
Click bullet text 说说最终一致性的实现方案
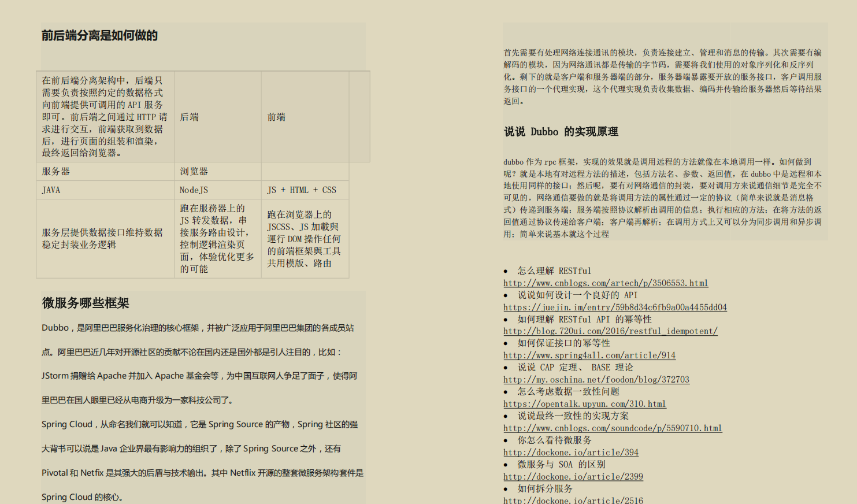573,416
